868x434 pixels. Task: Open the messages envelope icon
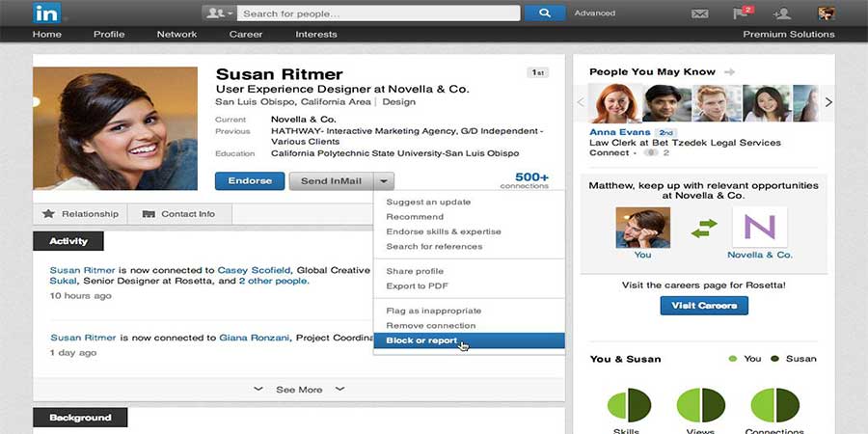tap(700, 14)
